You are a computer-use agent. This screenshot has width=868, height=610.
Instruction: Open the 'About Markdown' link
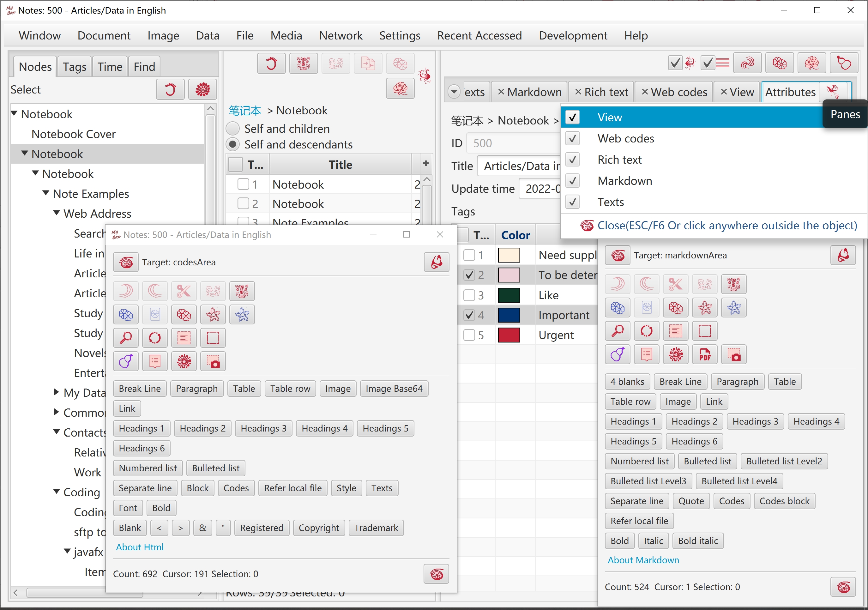(643, 560)
